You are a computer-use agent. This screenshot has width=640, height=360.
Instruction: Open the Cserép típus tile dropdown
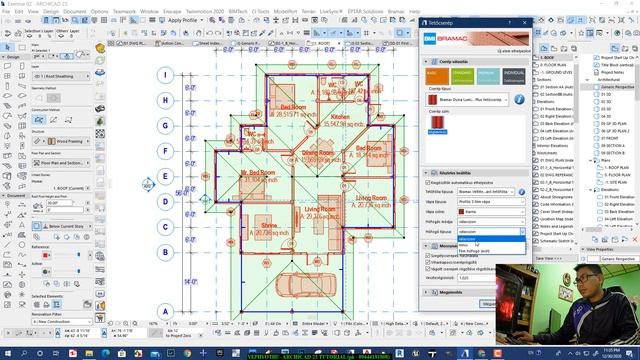[x=467, y=100]
